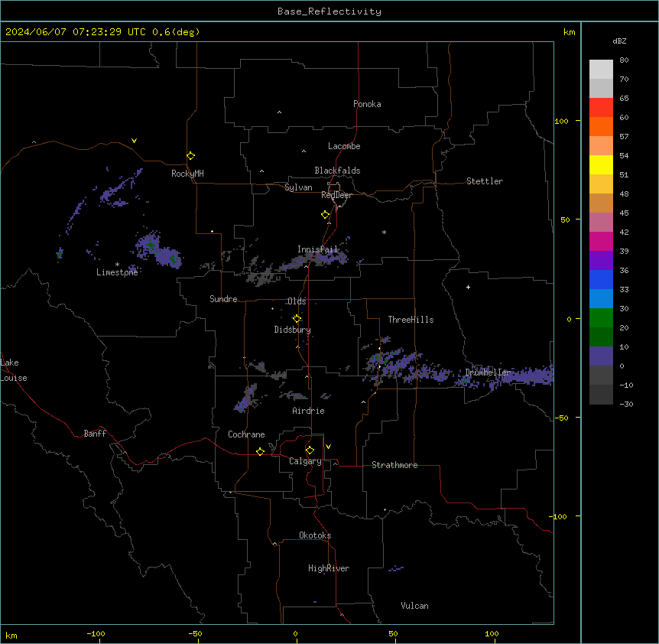The width and height of the screenshot is (659, 644).
Task: Click the radar echo northeast of Cochrane
Action: [x=246, y=398]
